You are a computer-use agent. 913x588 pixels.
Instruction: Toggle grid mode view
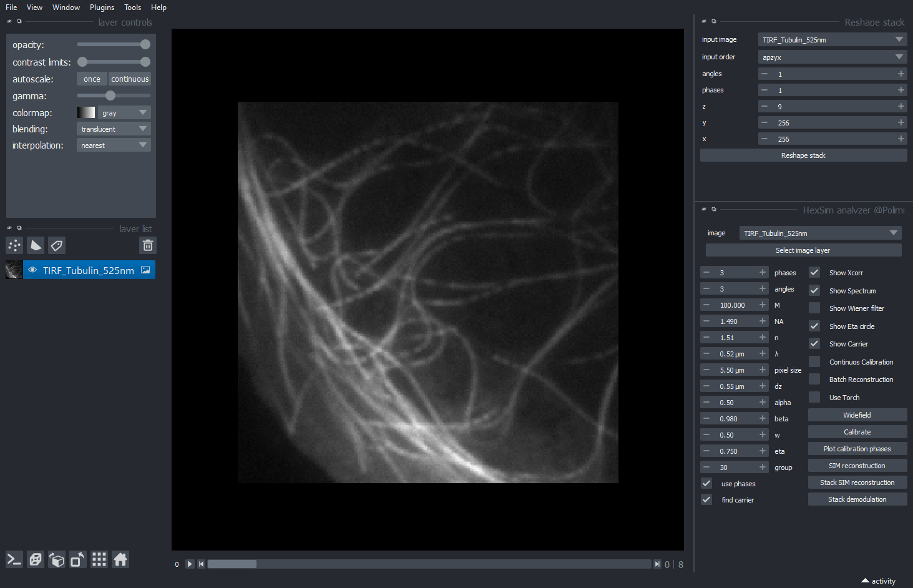point(99,559)
